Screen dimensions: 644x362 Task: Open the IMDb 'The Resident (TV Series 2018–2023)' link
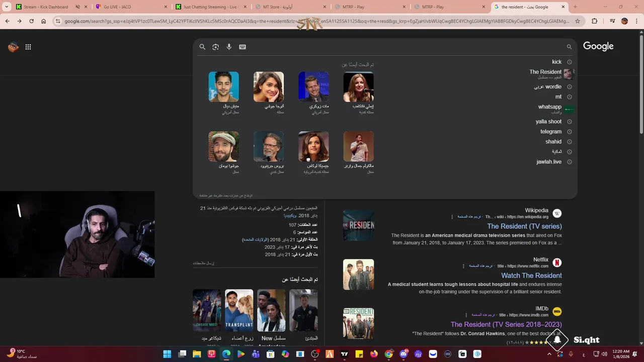click(506, 325)
